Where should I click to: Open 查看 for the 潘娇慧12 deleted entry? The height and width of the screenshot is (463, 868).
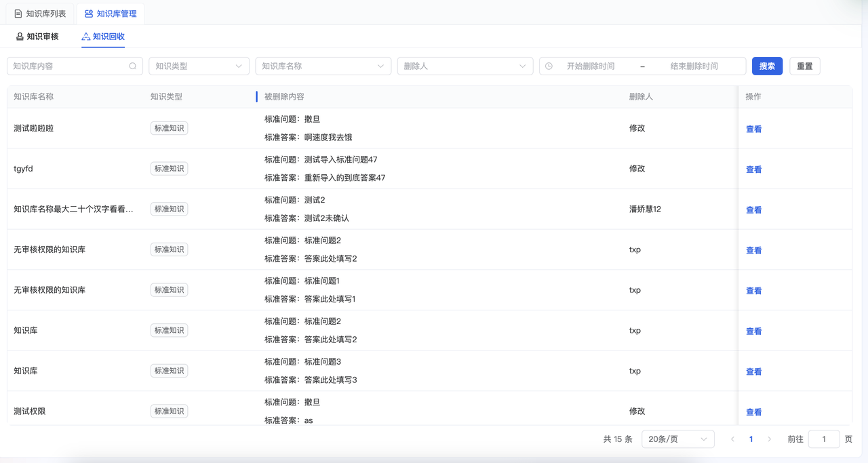point(753,210)
